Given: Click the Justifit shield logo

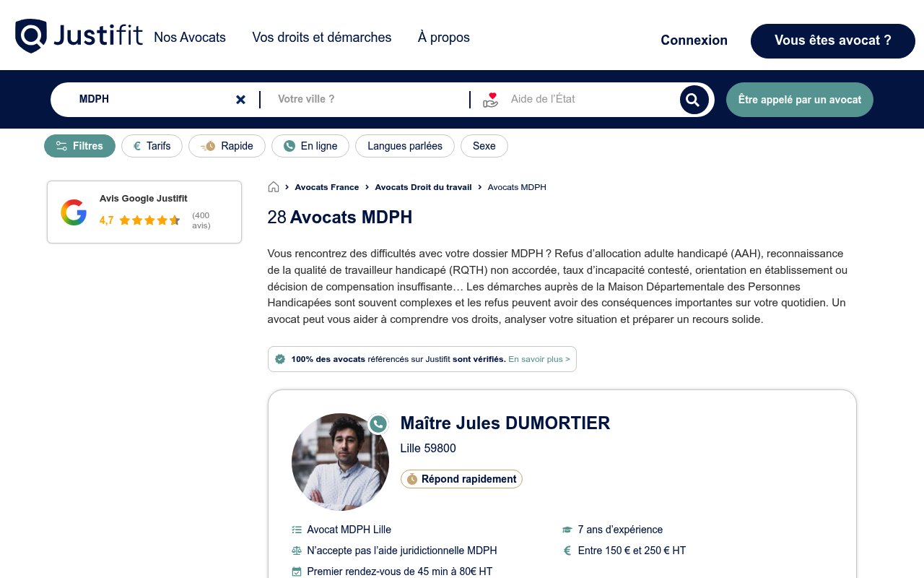Looking at the screenshot, I should [31, 36].
